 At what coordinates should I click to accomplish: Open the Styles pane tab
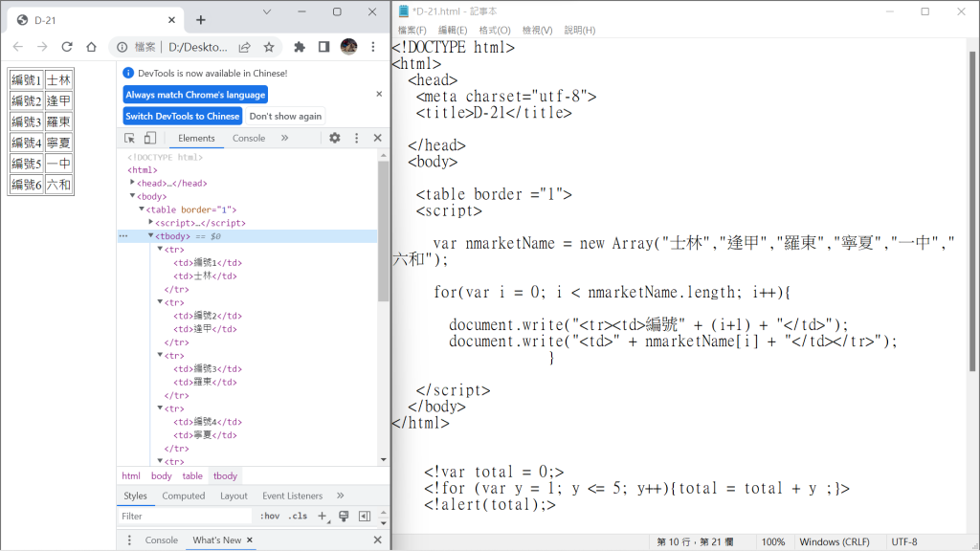[135, 496]
